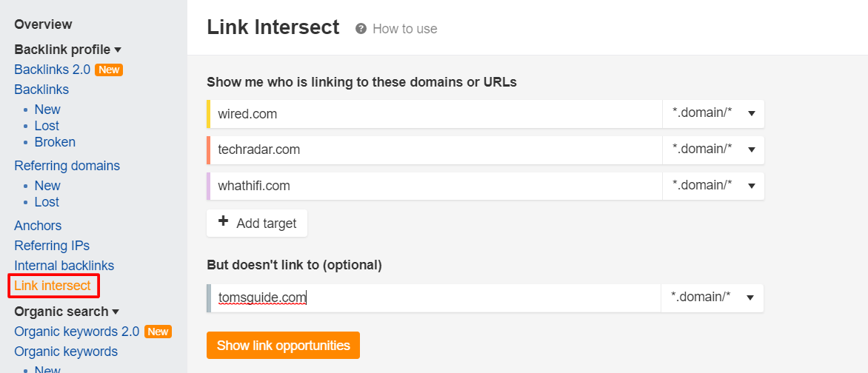Open the Referring domains link
Viewport: 868px width, 373px height.
(x=67, y=166)
